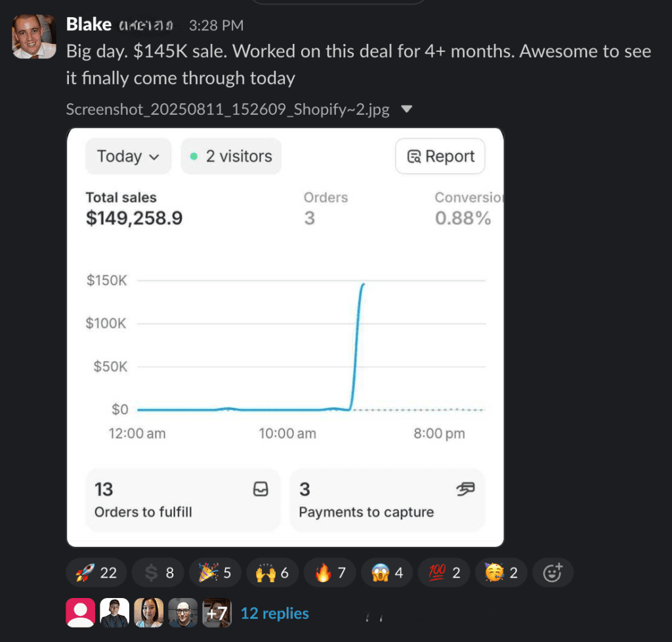
Task: Open the Report button
Action: pos(440,156)
